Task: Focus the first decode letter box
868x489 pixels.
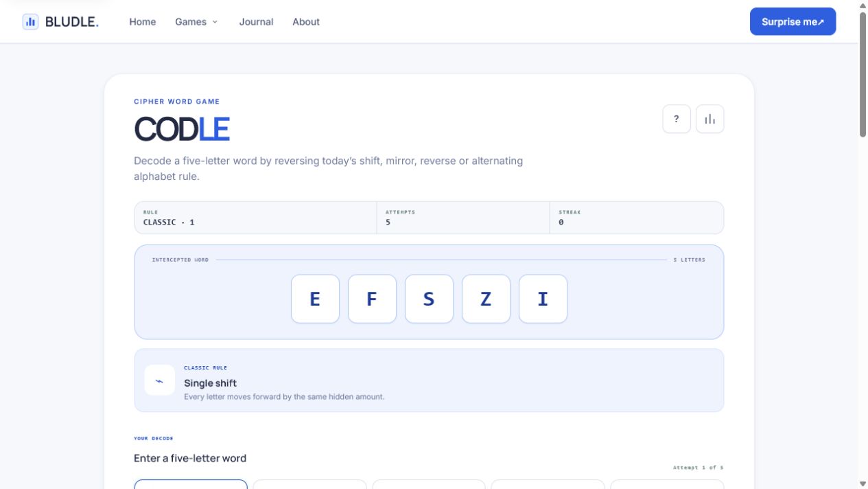Action: [x=191, y=484]
